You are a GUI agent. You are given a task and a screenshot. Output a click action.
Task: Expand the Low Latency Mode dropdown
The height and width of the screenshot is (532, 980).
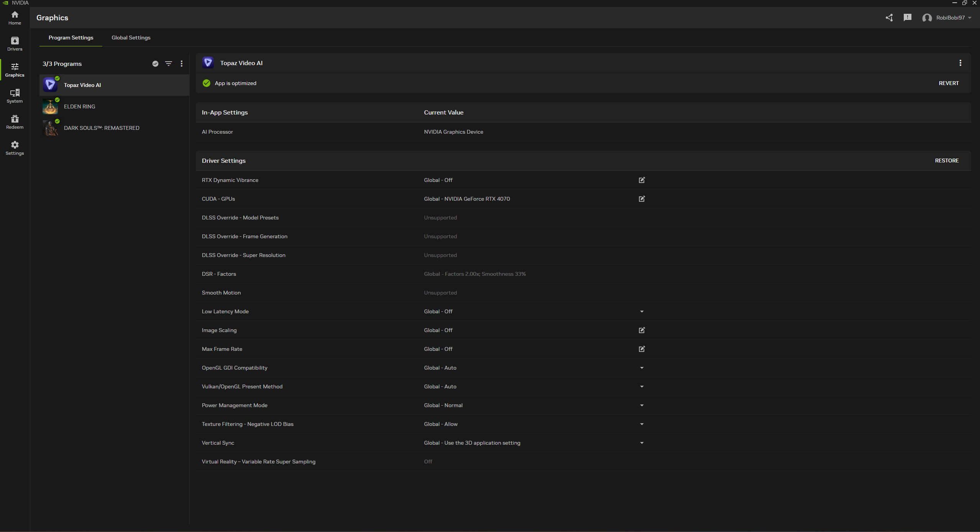click(x=642, y=311)
